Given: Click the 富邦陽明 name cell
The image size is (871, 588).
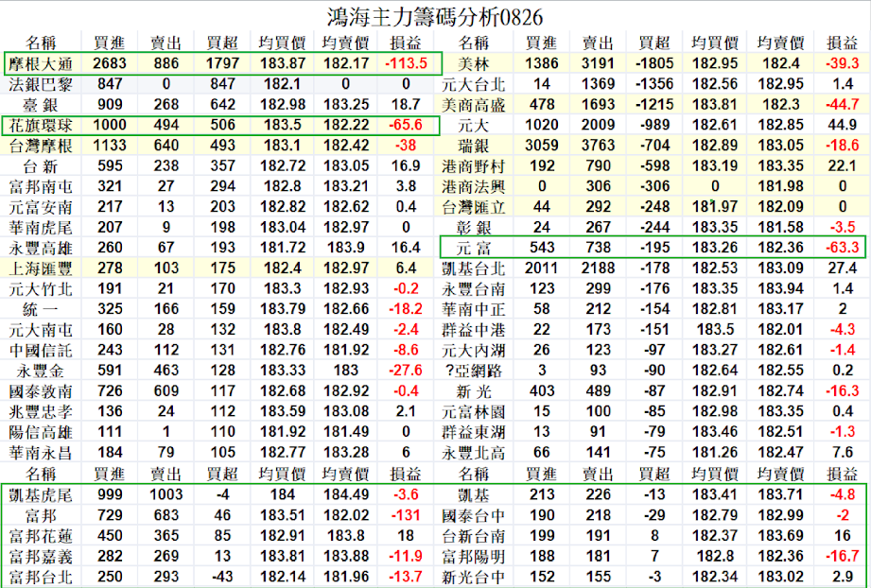Looking at the screenshot, I should 473,557.
